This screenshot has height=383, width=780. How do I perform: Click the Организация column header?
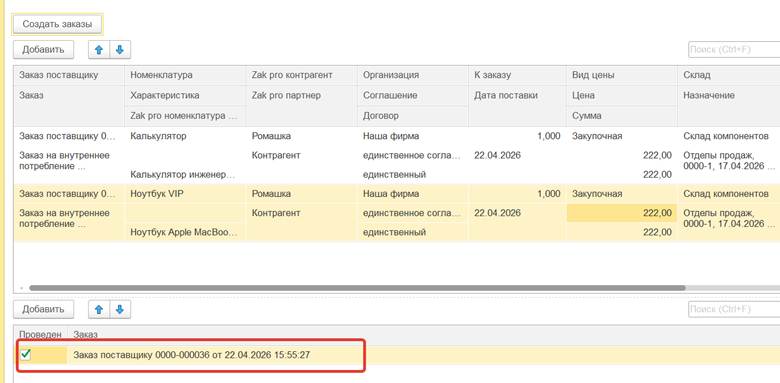412,75
